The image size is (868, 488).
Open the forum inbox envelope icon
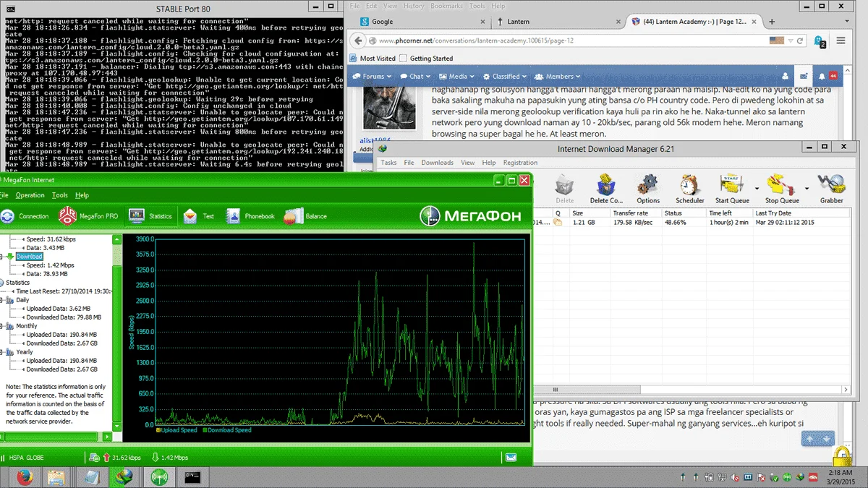804,76
